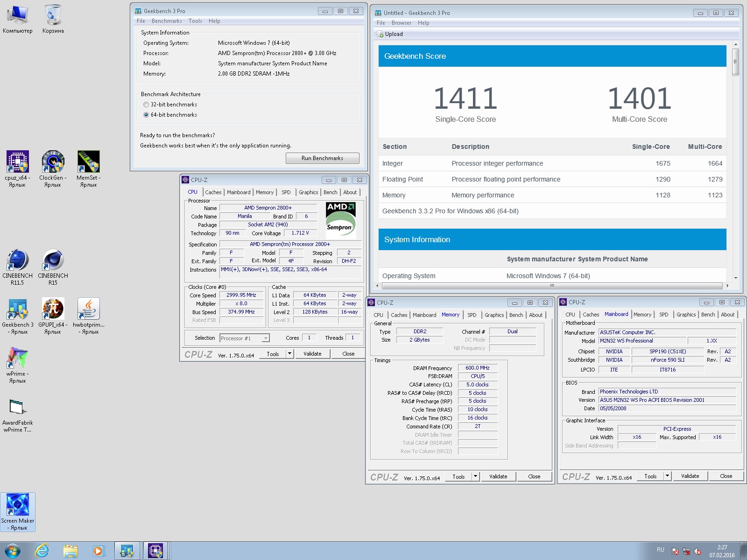Click Close in Memory CPU-Z window
Screen dimensions: 747x560
point(534,476)
